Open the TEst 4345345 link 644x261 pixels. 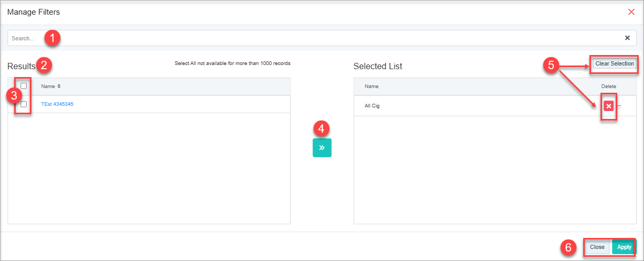pyautogui.click(x=57, y=104)
